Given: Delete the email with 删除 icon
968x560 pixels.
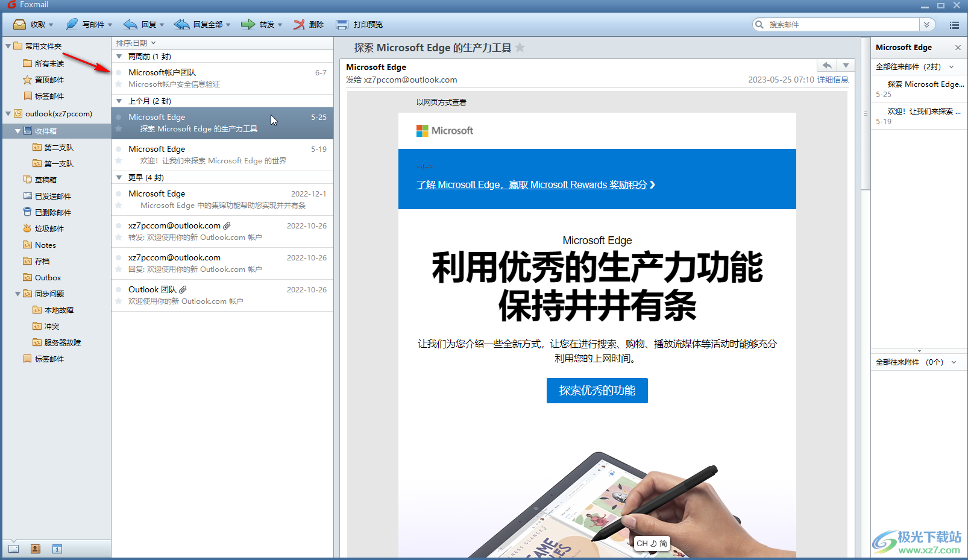Looking at the screenshot, I should click(299, 25).
